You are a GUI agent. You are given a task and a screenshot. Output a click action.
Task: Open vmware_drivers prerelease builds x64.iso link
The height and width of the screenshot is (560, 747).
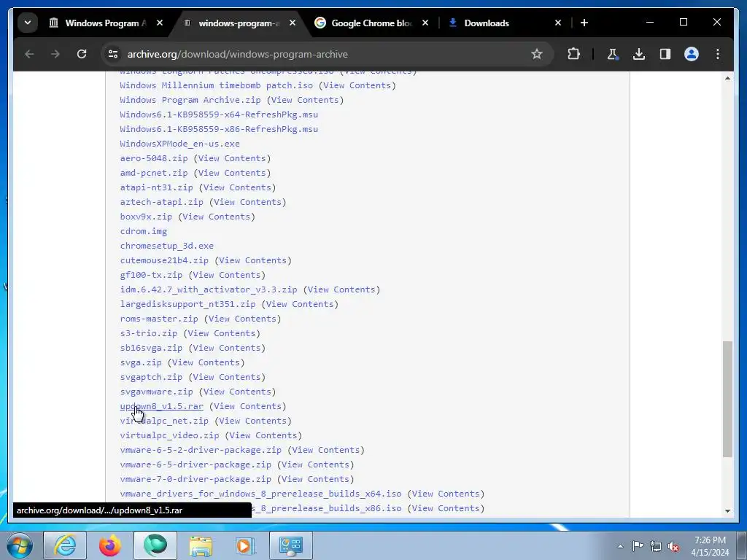pyautogui.click(x=260, y=494)
